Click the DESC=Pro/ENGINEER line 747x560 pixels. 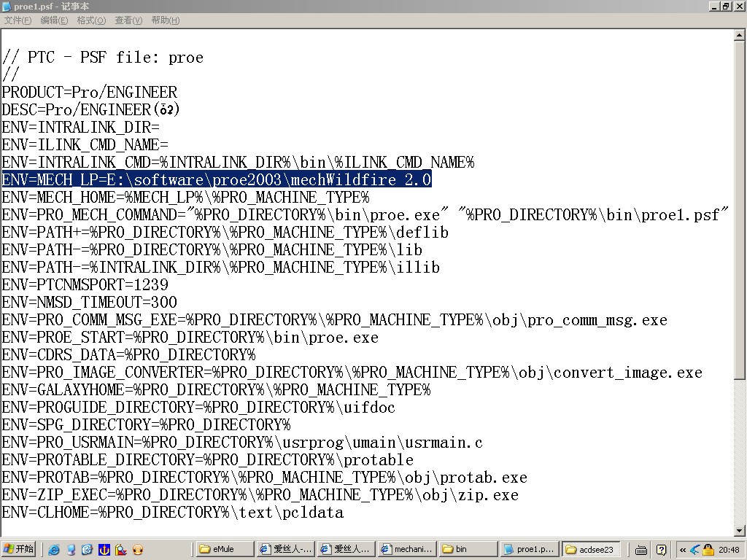(x=90, y=109)
